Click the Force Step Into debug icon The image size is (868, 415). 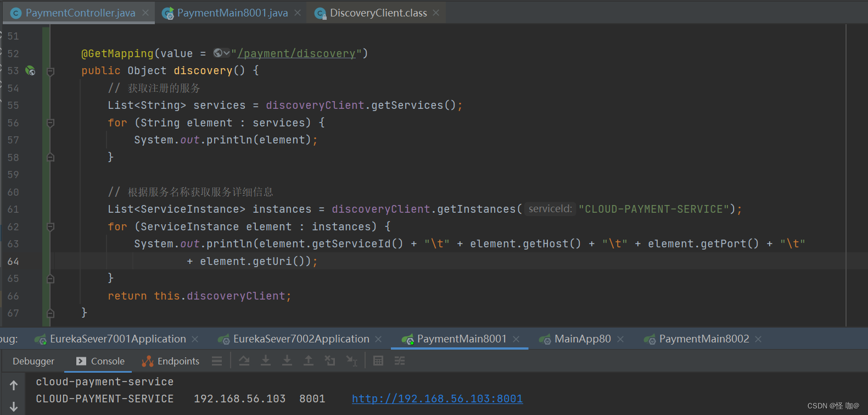coord(287,361)
